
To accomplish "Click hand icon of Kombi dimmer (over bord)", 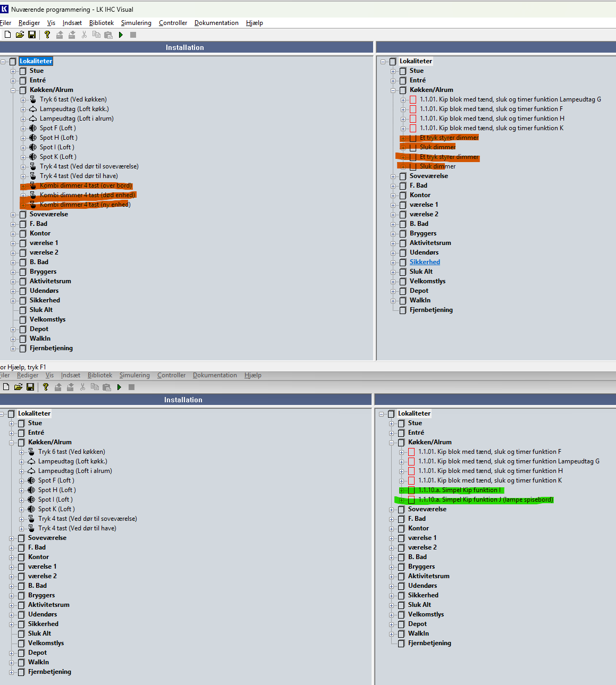I will click(33, 185).
